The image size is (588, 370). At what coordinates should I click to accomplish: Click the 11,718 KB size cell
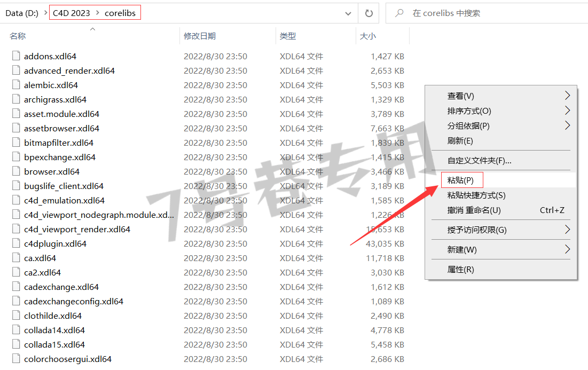[x=385, y=258]
